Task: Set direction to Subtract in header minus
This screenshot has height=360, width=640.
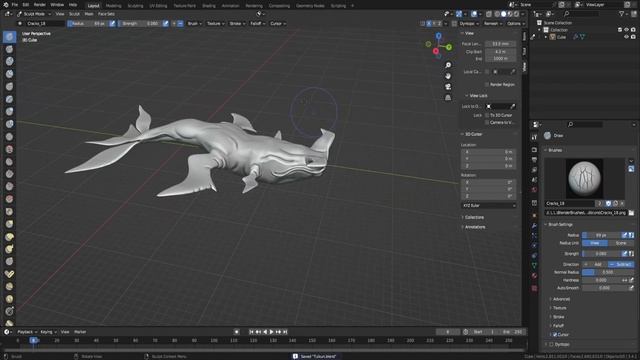Action: click(x=180, y=24)
